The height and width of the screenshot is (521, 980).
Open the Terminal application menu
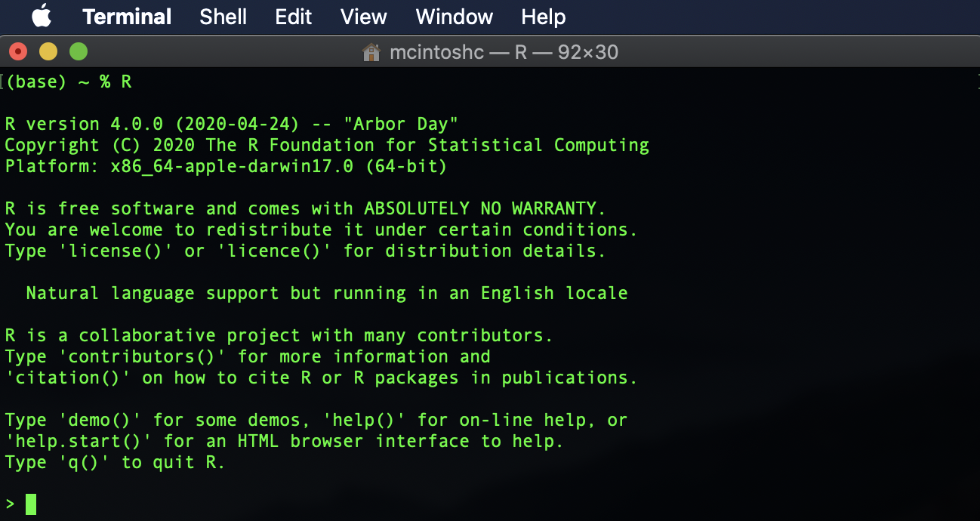point(127,17)
